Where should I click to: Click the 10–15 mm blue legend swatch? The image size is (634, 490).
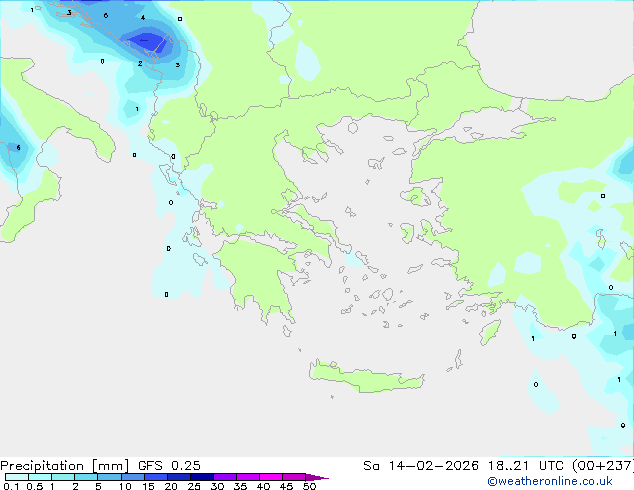pyautogui.click(x=133, y=477)
